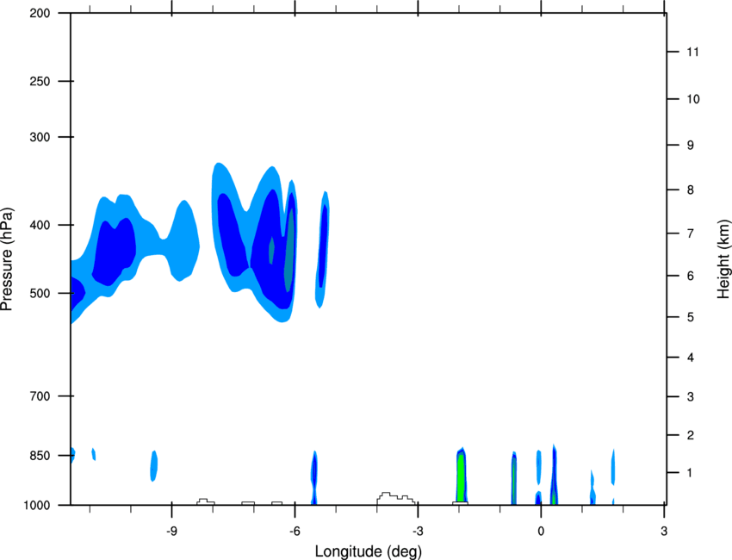Screen dimensions: 732x560
Task: Click the 0 longitude tick label
Action: tap(541, 532)
